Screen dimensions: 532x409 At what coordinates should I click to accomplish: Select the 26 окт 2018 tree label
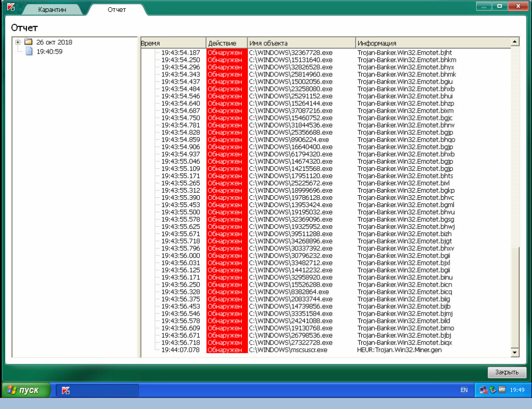point(54,42)
